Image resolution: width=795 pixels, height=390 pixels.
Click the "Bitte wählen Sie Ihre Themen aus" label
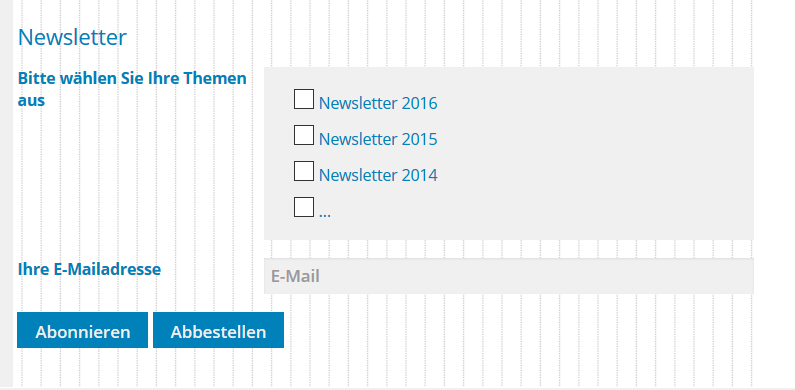132,89
